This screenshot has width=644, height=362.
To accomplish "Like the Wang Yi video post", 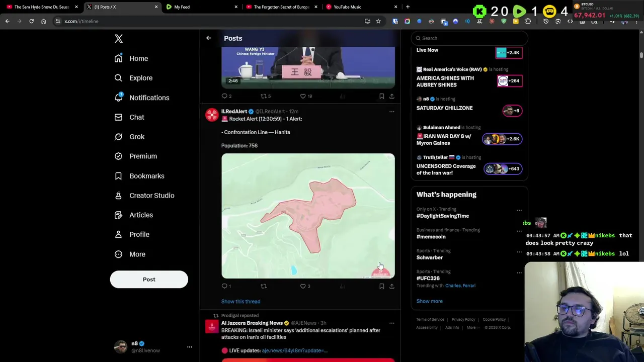I will pos(306,96).
